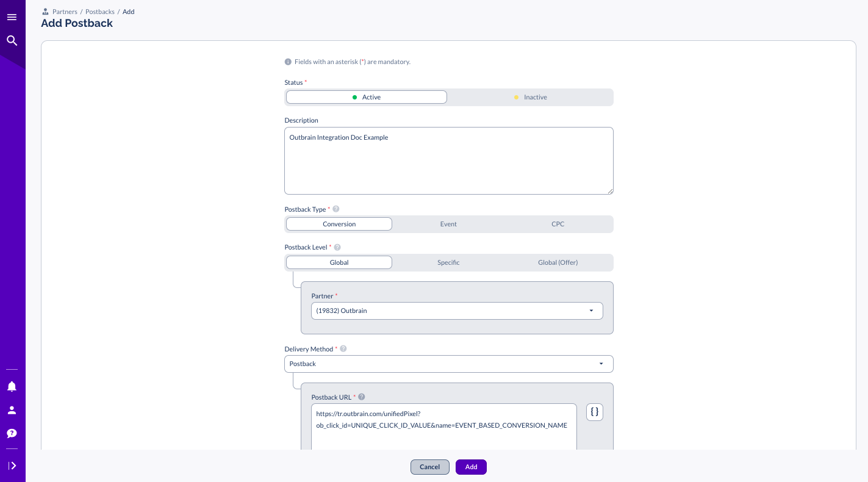Go to Partners breadcrumb link
Image resolution: width=868 pixels, height=482 pixels.
[65, 12]
